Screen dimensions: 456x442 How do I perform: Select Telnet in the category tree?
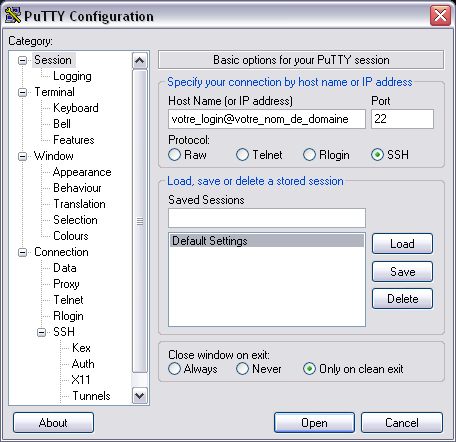pos(68,300)
